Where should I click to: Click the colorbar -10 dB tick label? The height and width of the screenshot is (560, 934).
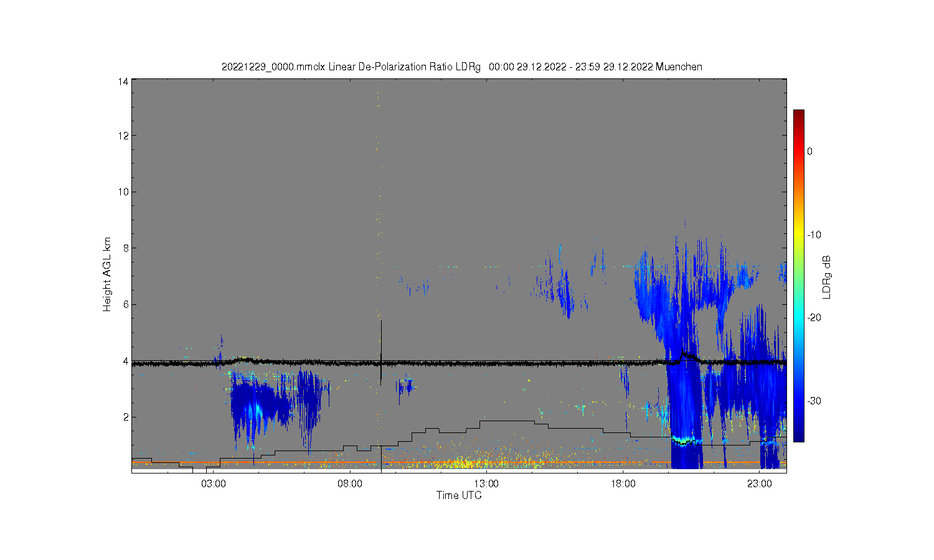pos(814,235)
